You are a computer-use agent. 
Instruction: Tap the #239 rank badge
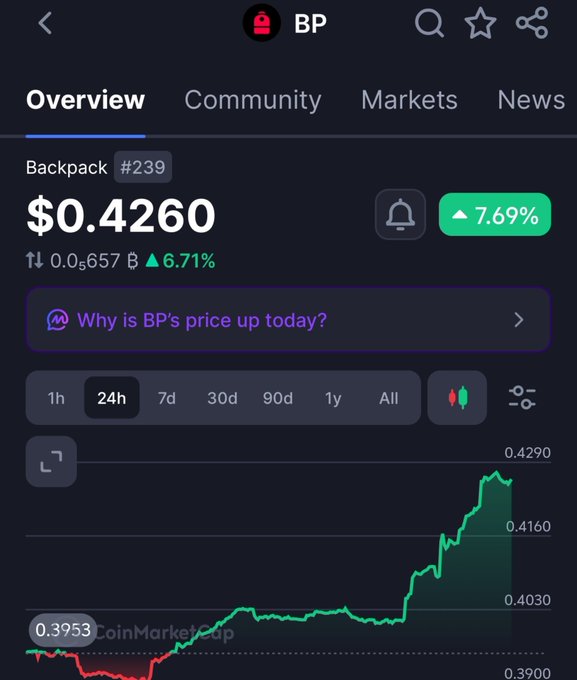pos(143,167)
